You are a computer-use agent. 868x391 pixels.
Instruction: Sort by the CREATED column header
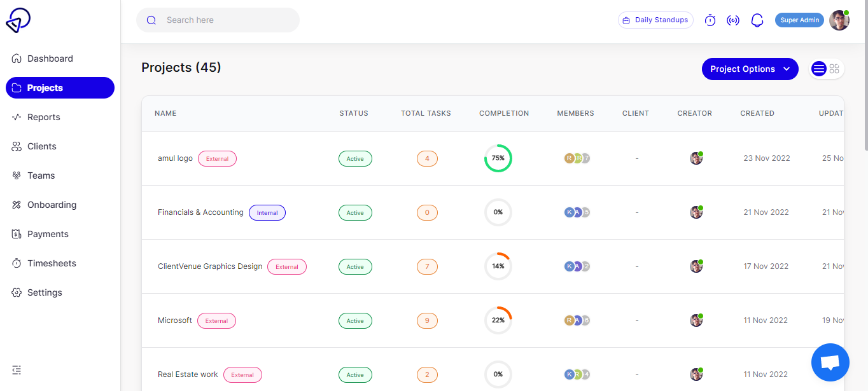757,113
